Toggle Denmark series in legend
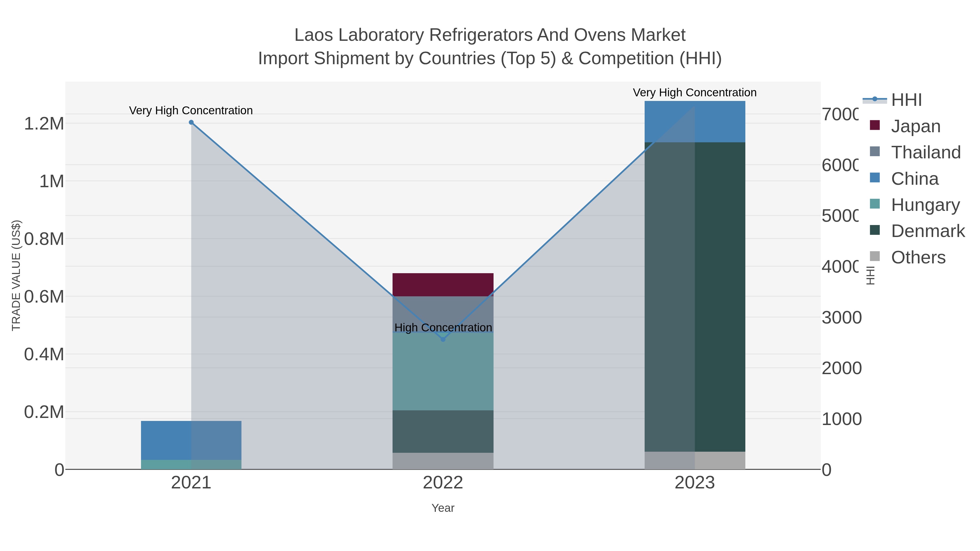This screenshot has height=551, width=980. click(917, 231)
